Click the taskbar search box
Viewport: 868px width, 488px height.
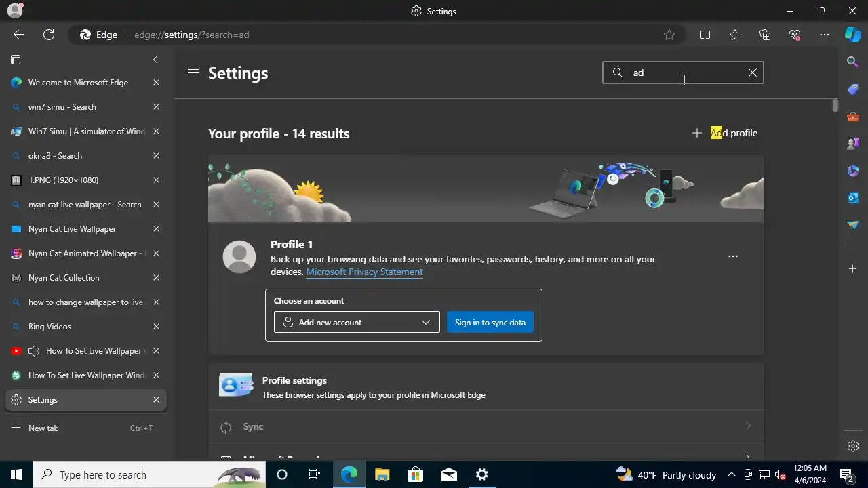(149, 474)
